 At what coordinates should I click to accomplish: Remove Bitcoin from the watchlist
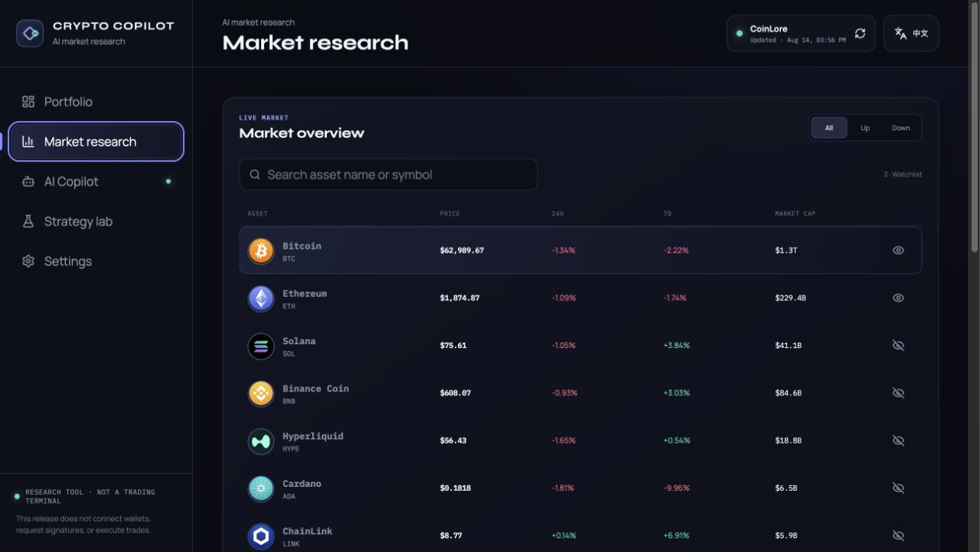pyautogui.click(x=898, y=250)
